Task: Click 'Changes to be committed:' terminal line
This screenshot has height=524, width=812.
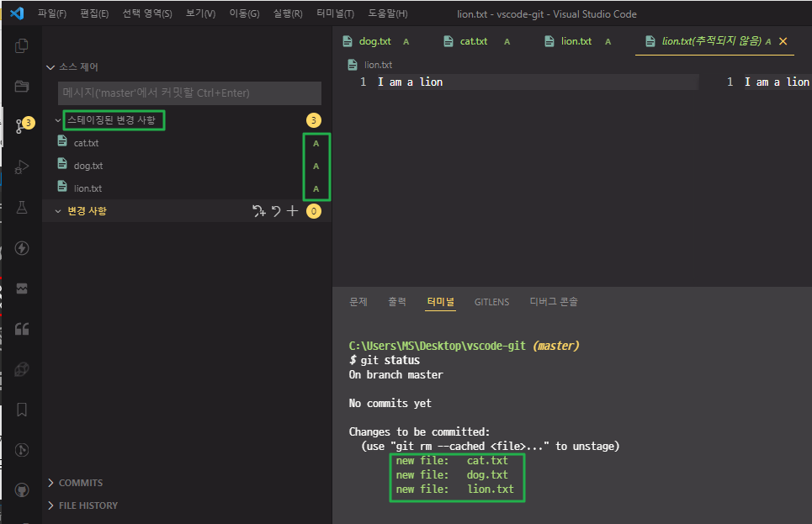Action: tap(420, 431)
